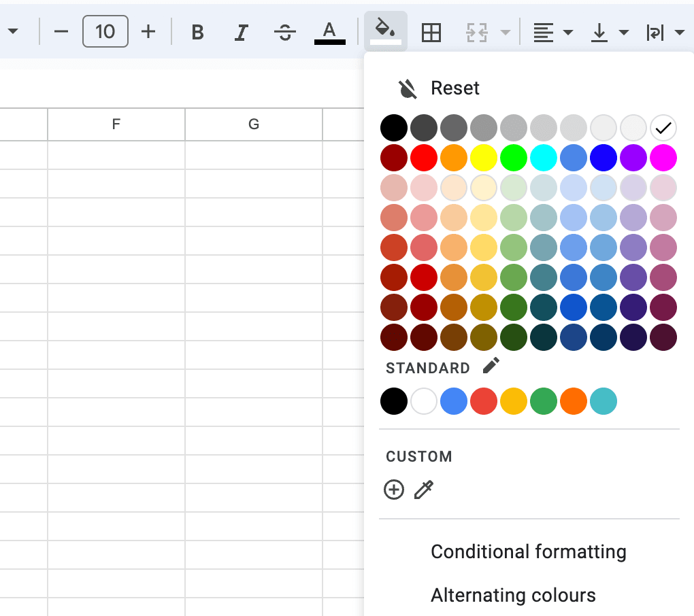This screenshot has height=616, width=694.
Task: Click the fill colour paint bucket icon
Action: (x=385, y=31)
